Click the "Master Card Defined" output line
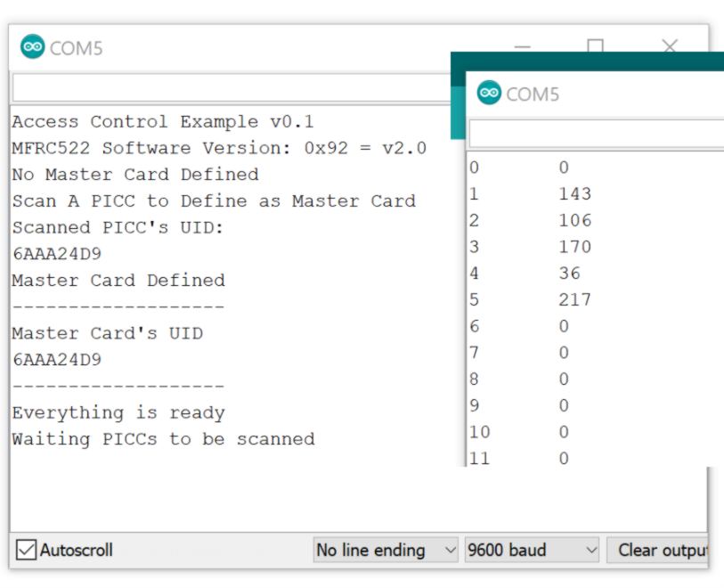The height and width of the screenshot is (588, 724). [118, 281]
